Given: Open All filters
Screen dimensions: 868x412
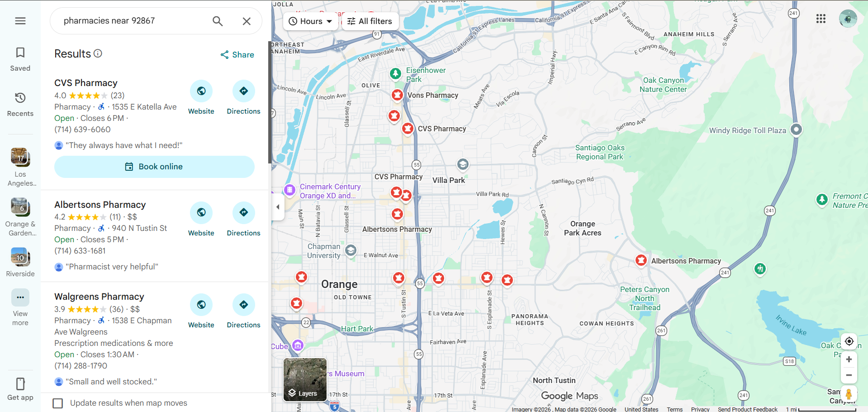Looking at the screenshot, I should pos(370,21).
